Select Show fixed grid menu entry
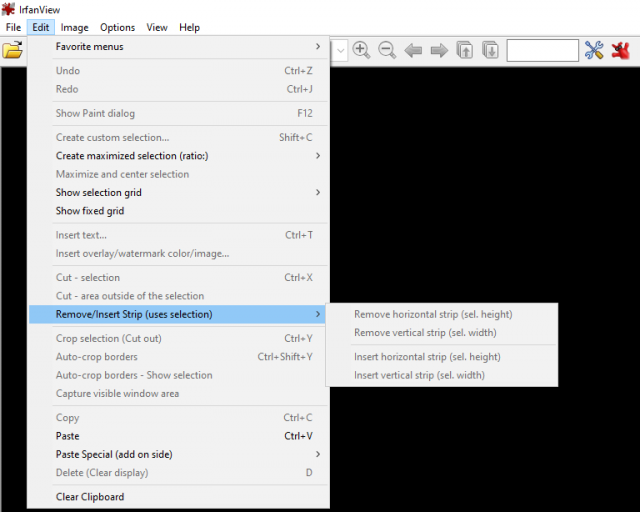The image size is (640, 512). [179, 211]
